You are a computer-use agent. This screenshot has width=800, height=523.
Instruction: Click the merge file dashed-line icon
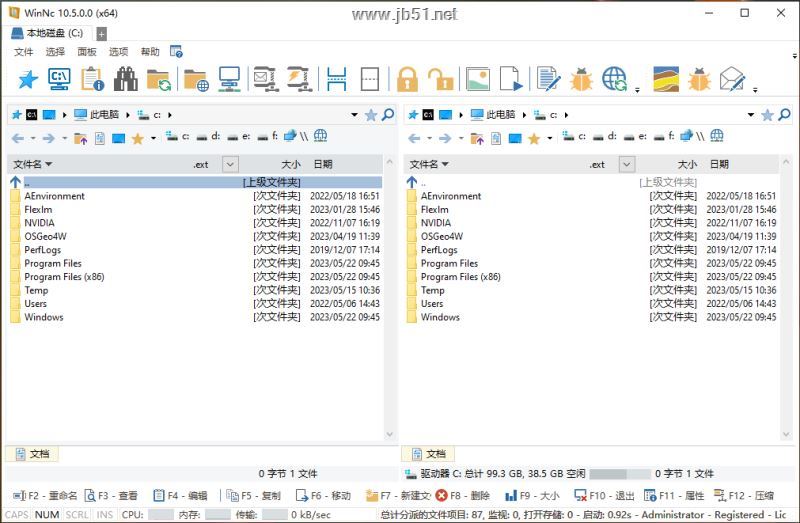370,79
